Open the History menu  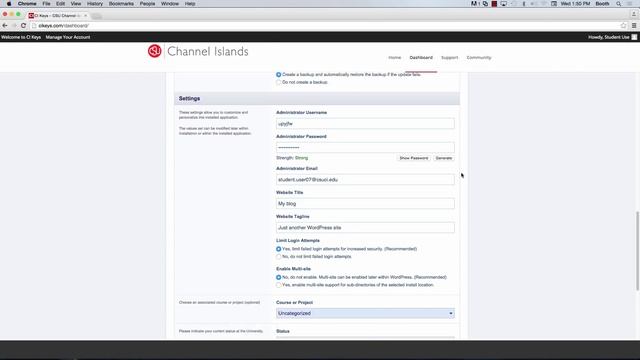pyautogui.click(x=95, y=4)
